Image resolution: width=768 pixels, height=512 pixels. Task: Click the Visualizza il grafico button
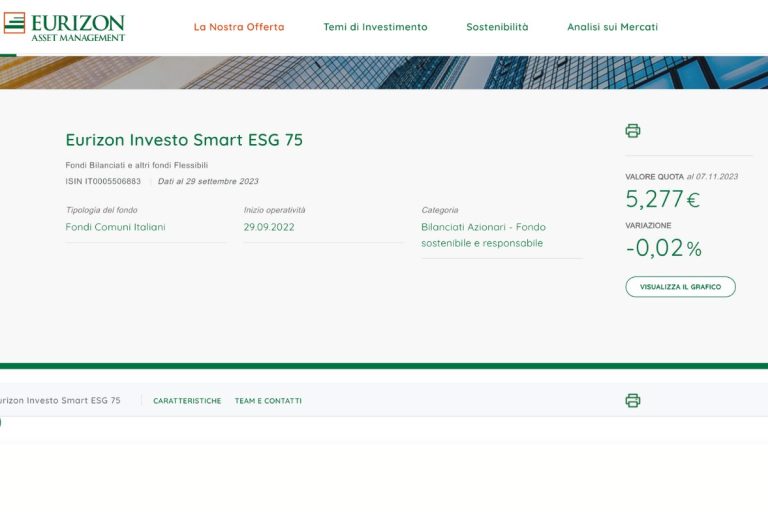click(680, 287)
